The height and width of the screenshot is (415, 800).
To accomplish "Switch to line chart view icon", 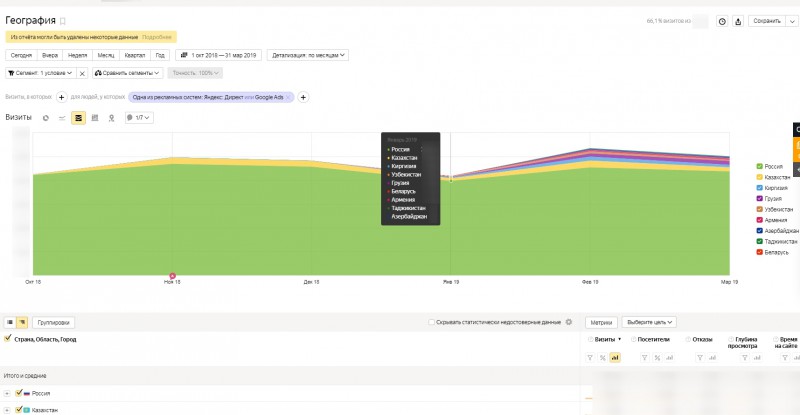I will point(62,118).
